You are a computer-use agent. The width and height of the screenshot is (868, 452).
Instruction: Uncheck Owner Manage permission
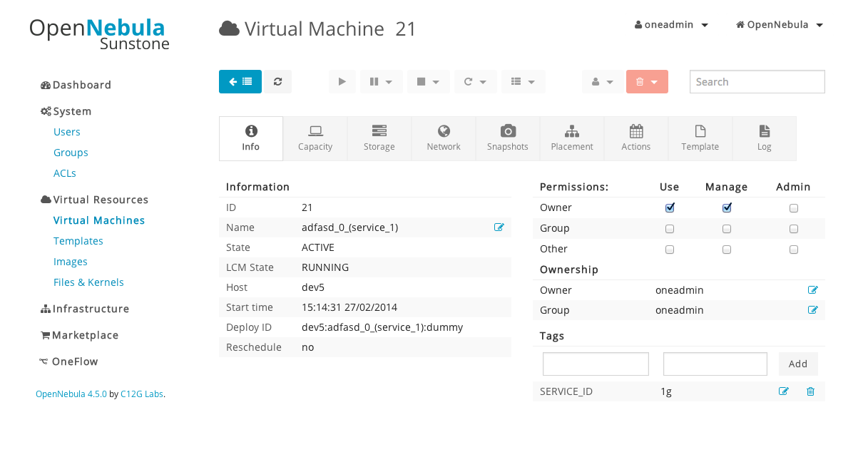click(727, 208)
